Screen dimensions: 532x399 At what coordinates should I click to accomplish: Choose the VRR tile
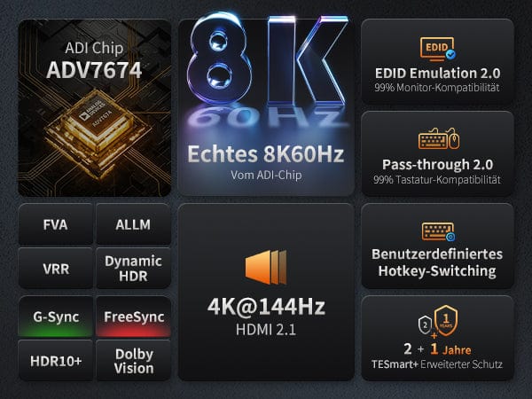pos(56,269)
